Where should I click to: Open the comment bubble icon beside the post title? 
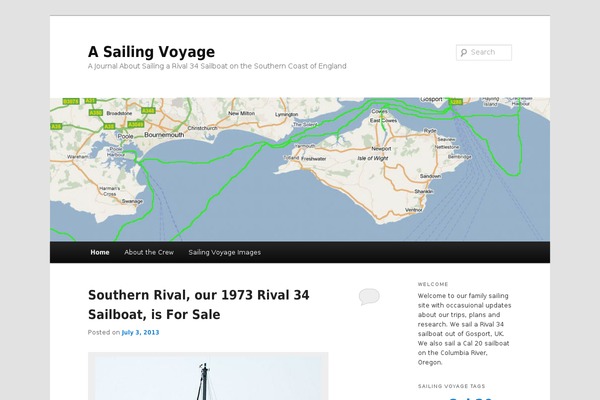point(369,297)
